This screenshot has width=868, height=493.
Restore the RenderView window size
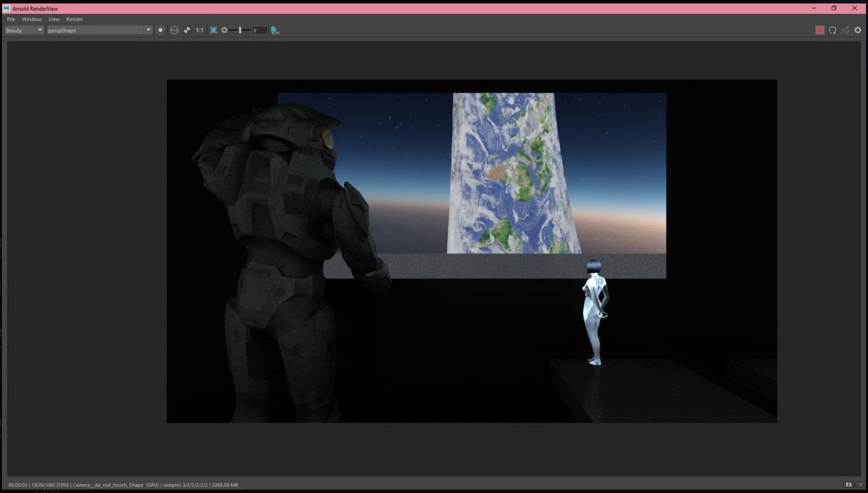[833, 8]
